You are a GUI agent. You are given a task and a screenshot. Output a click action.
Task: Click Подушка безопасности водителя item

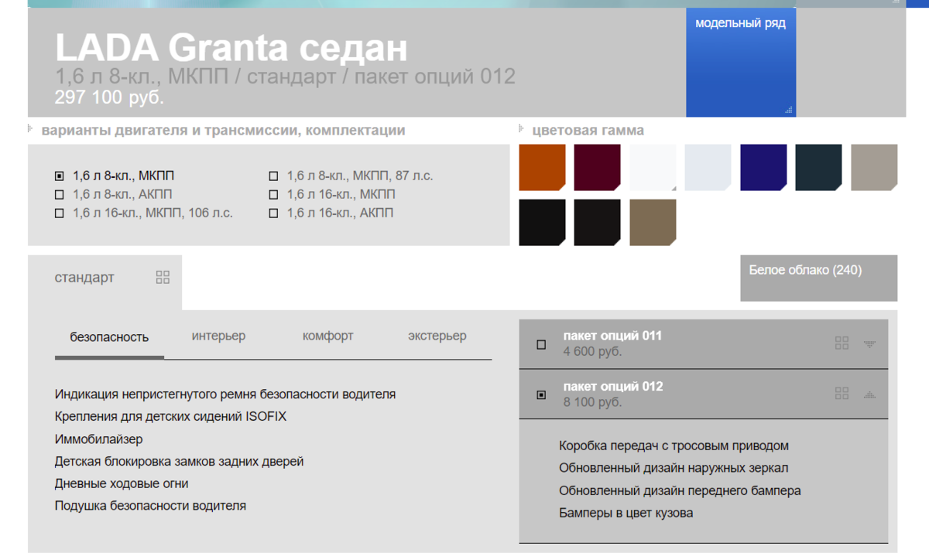(150, 505)
